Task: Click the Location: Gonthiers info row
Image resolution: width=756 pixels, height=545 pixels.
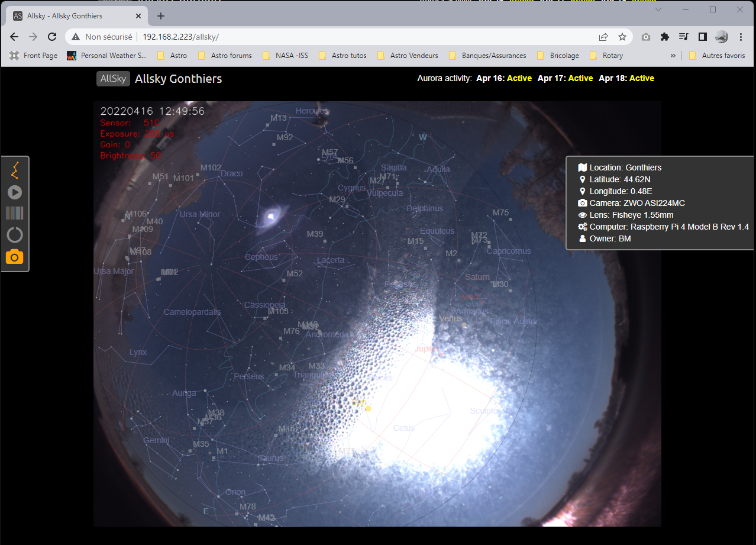Action: [x=619, y=167]
